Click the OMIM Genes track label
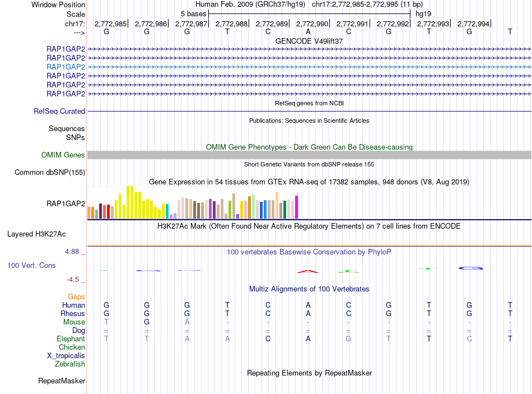 point(63,155)
